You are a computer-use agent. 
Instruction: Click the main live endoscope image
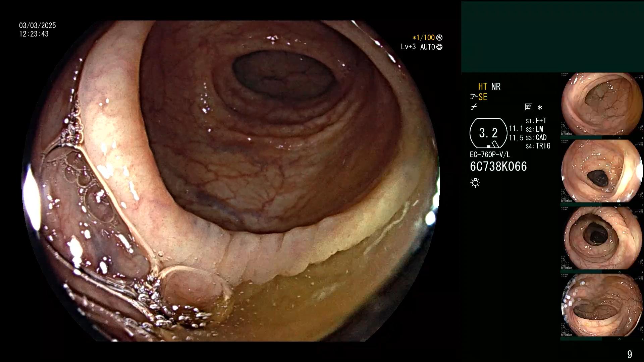(x=231, y=181)
